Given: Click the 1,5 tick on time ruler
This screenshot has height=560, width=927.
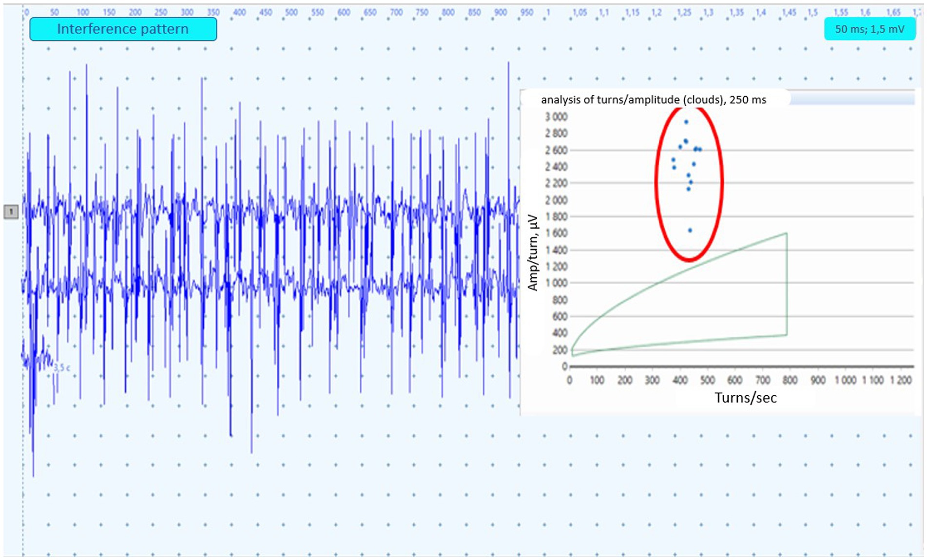Looking at the screenshot, I should click(x=812, y=13).
